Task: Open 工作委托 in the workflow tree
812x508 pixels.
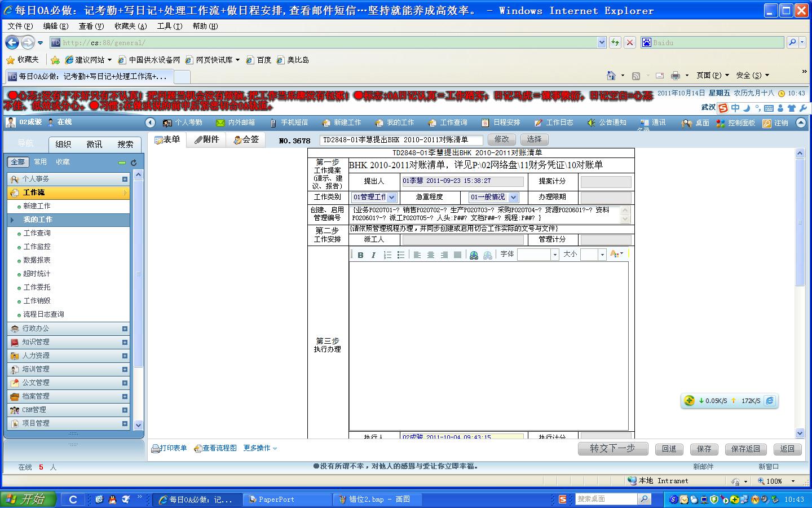Action: [x=37, y=287]
